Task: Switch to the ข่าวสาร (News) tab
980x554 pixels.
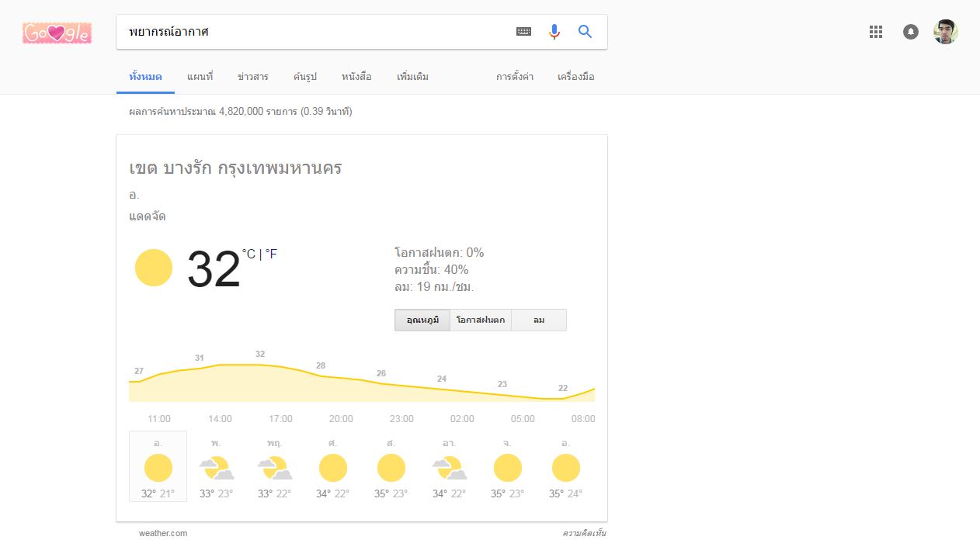Action: click(253, 77)
